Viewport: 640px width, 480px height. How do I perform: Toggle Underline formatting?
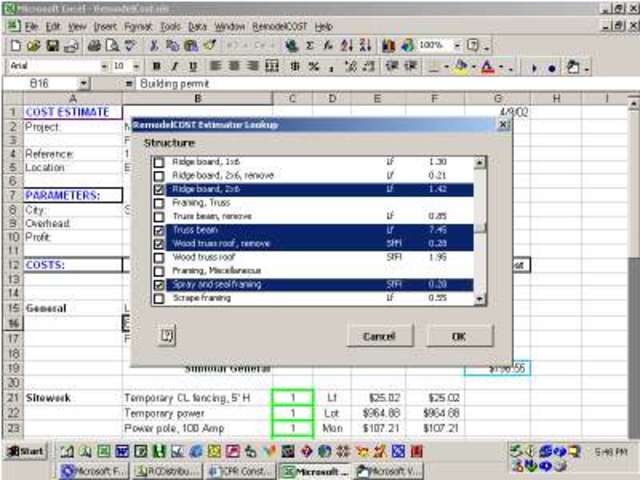click(193, 66)
